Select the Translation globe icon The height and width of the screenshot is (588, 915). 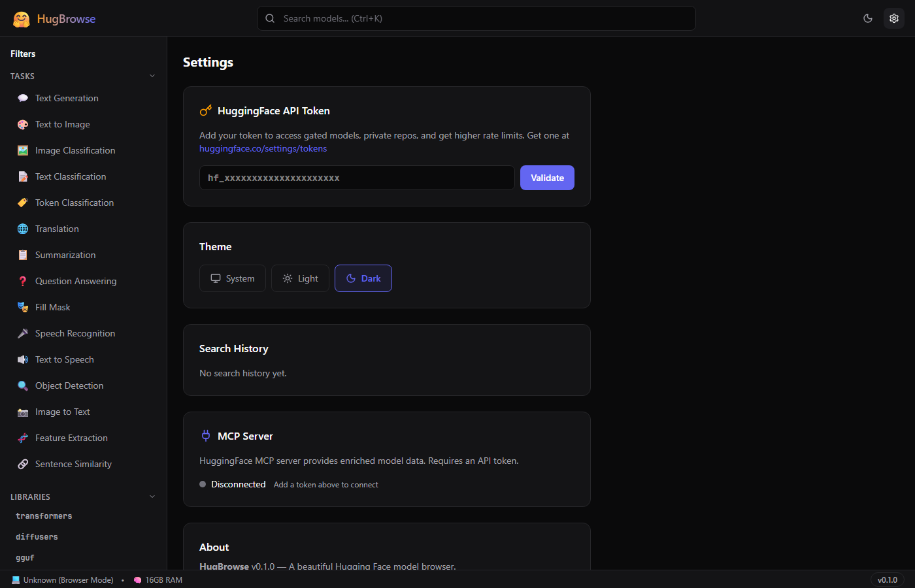pyautogui.click(x=23, y=229)
